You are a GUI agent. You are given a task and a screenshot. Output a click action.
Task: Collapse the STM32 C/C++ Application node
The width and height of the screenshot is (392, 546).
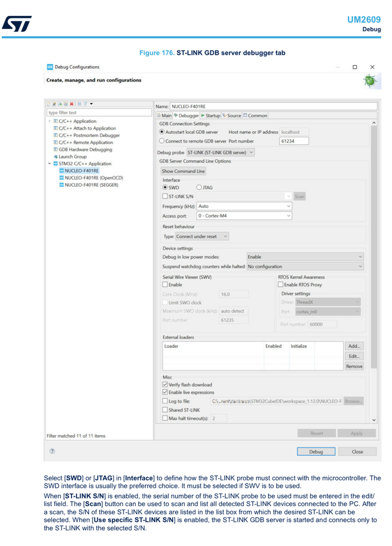(50, 163)
